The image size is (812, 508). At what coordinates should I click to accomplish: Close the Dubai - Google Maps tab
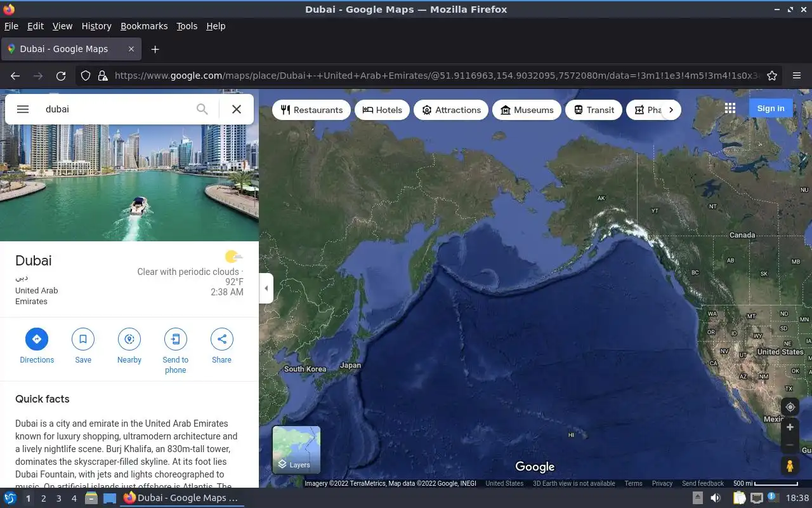pos(131,49)
